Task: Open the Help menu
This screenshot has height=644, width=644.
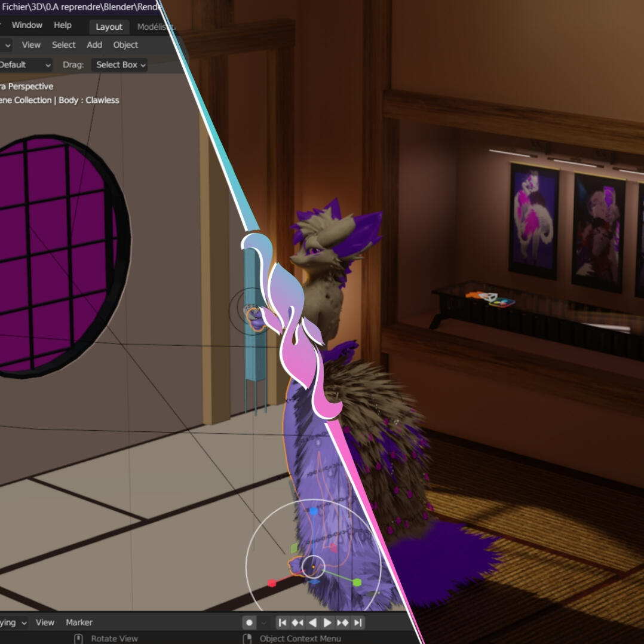Action: pos(63,25)
